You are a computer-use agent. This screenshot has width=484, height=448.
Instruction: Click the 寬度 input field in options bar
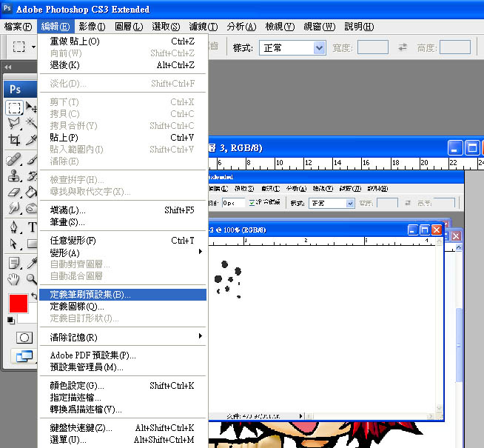(x=373, y=47)
